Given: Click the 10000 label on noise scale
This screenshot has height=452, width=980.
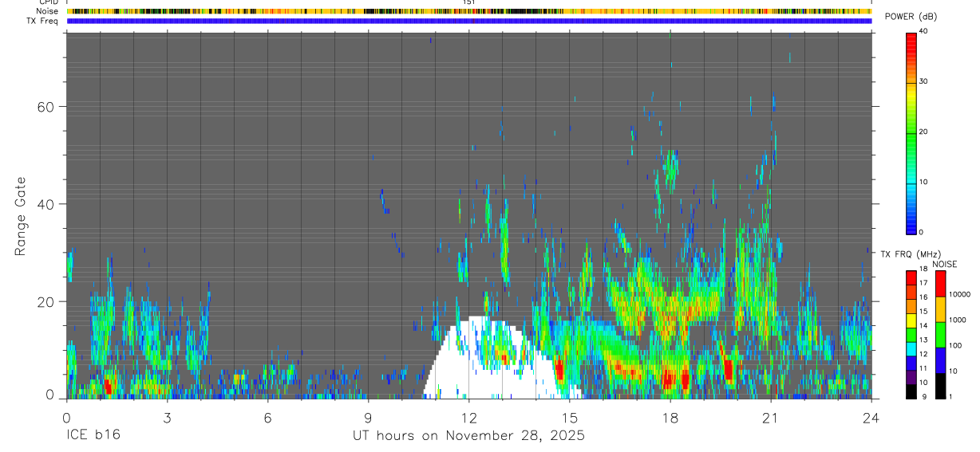Looking at the screenshot, I should pyautogui.click(x=958, y=294).
